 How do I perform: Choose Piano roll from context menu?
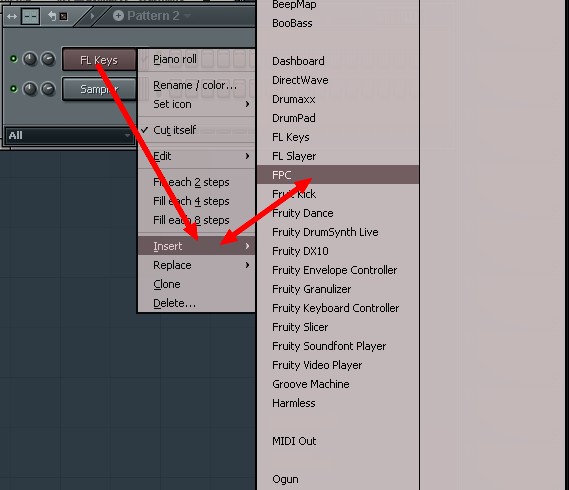pos(196,59)
